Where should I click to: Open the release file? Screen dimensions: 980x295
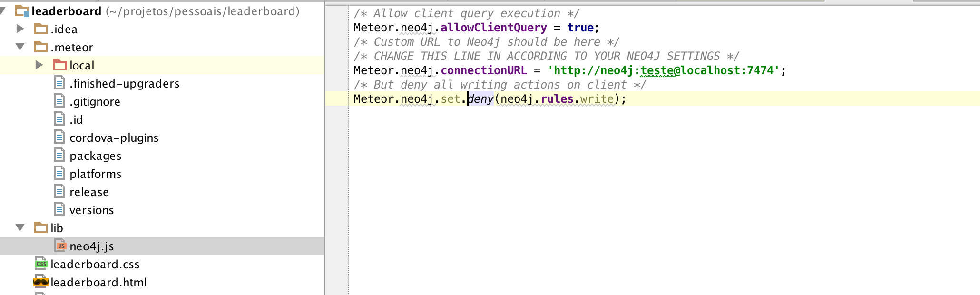tap(89, 192)
